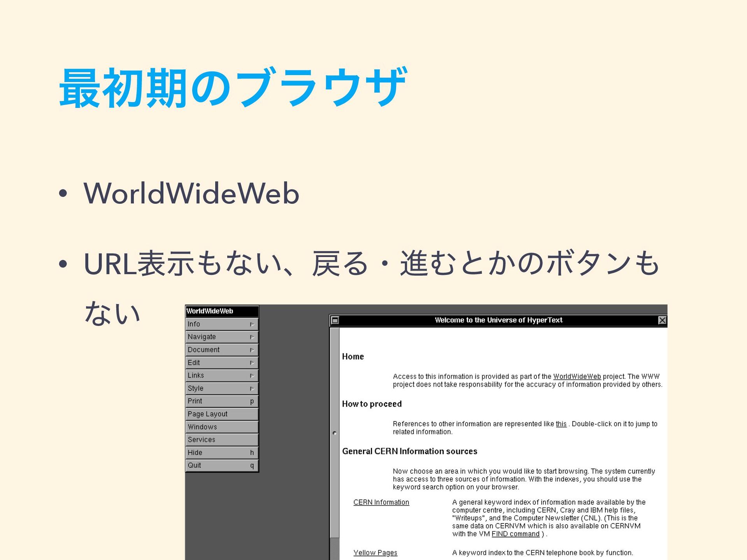
Task: Expand the Info submenu arrow
Action: (252, 324)
